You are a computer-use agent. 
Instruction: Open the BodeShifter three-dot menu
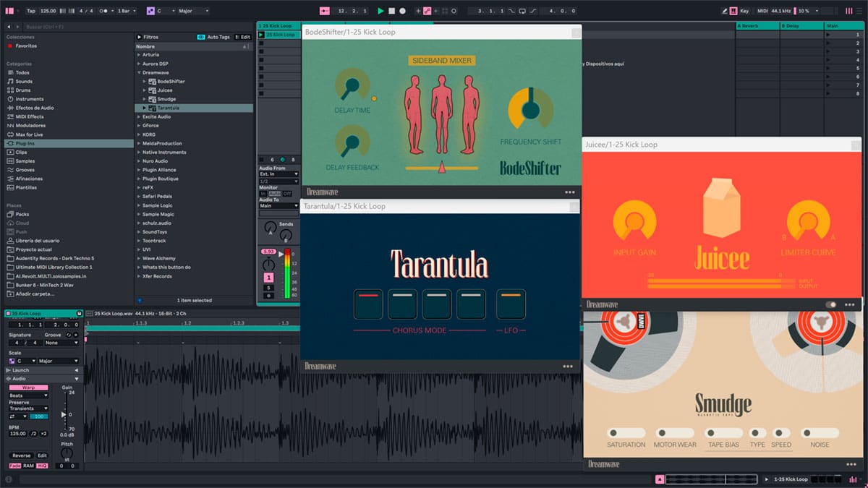570,192
